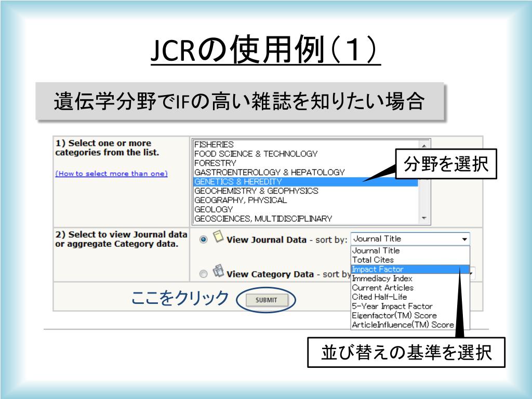Open the Journal Title sort-by dropdown
Image resolution: width=532 pixels, height=399 pixels.
tap(410, 239)
